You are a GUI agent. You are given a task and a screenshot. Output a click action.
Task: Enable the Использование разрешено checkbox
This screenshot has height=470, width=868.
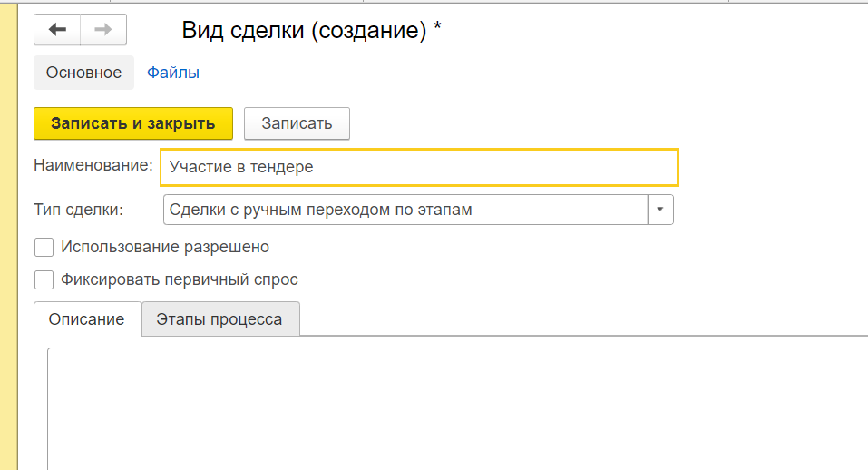point(44,247)
